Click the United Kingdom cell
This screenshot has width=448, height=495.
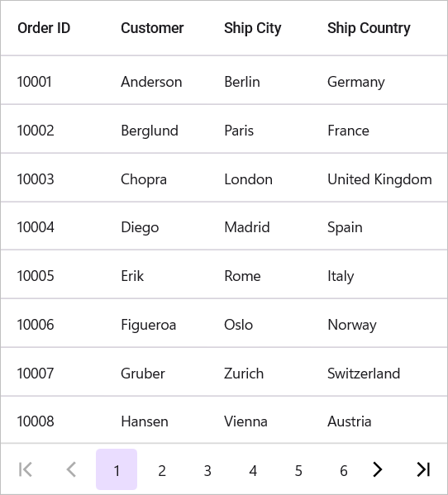[379, 178]
